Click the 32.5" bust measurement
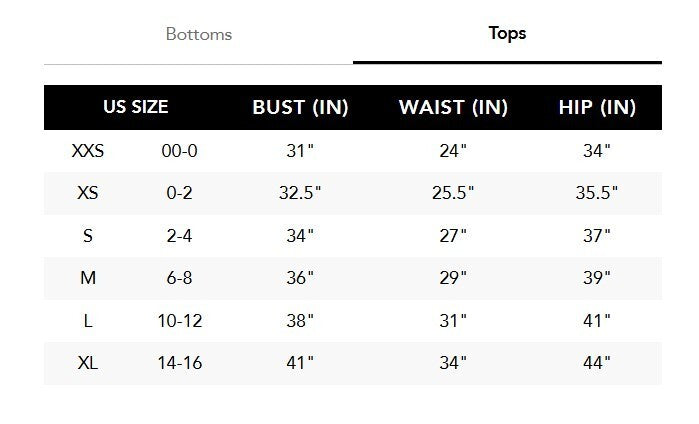The width and height of the screenshot is (699, 424). click(x=300, y=193)
